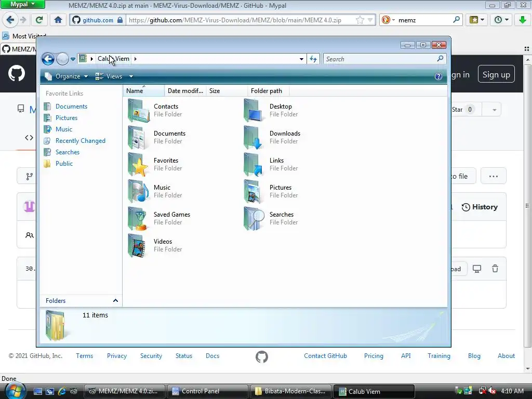532x399 pixels.
Task: Open the Mypal application menu dropdown
Action: click(22, 4)
